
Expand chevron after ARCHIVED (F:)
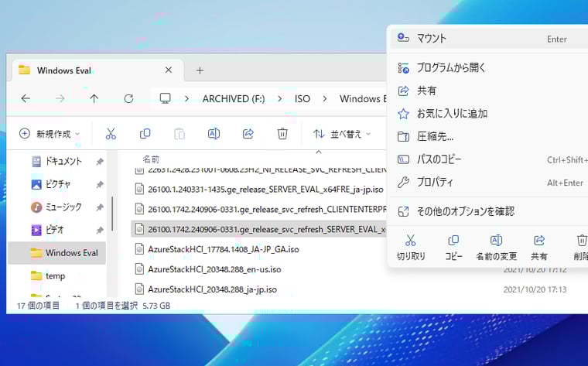pos(280,98)
